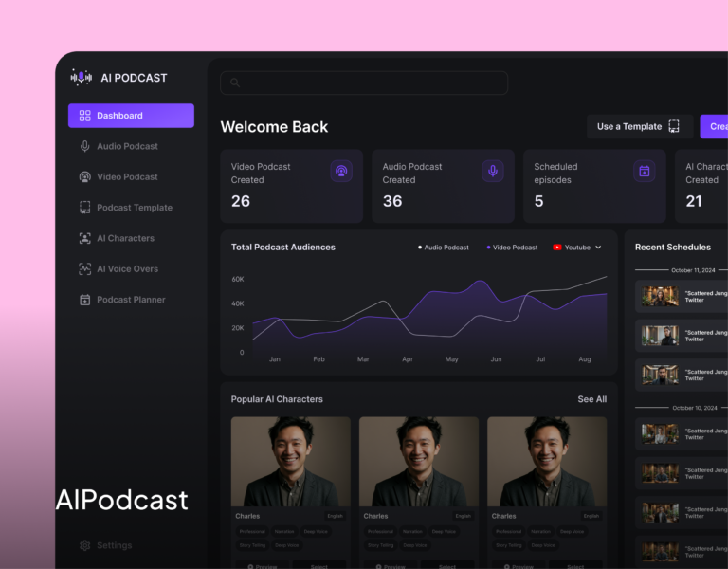Screen dimensions: 728x569
Task: Click the Use a Template button
Action: click(640, 126)
